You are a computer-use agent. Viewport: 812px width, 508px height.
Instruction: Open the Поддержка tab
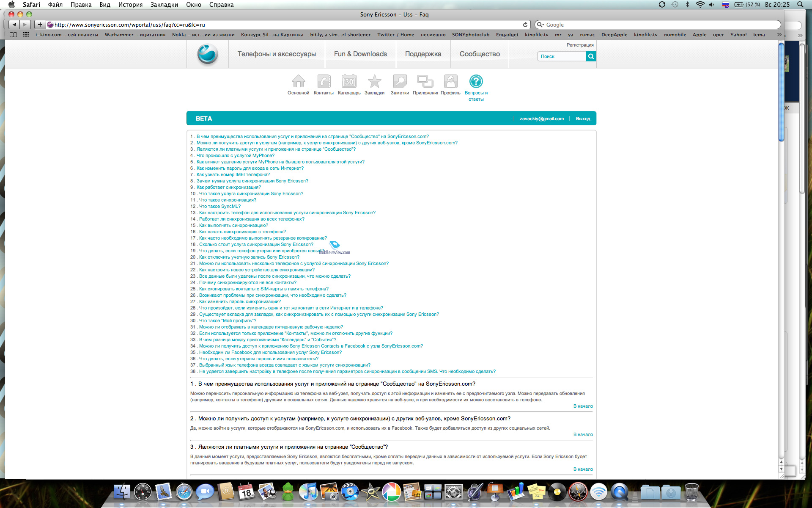pyautogui.click(x=423, y=54)
